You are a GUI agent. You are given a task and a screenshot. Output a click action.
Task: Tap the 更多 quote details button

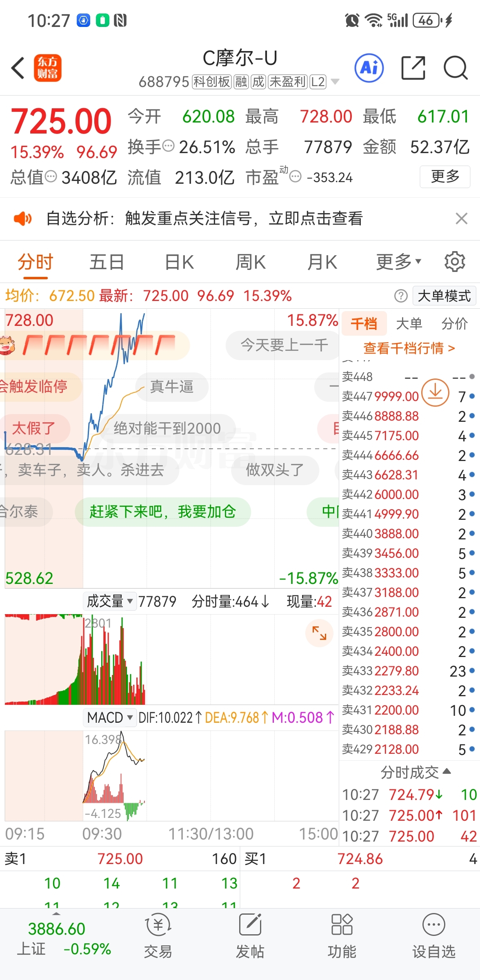445,177
